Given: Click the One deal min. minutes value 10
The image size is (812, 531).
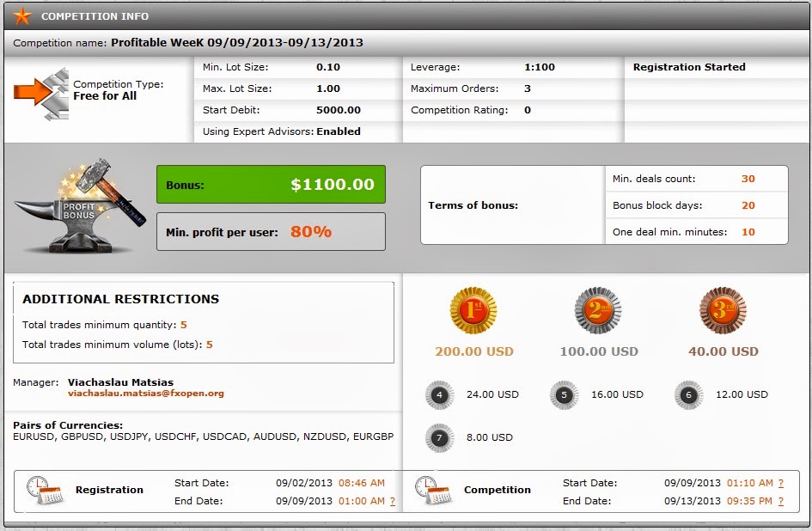Looking at the screenshot, I should (x=748, y=232).
